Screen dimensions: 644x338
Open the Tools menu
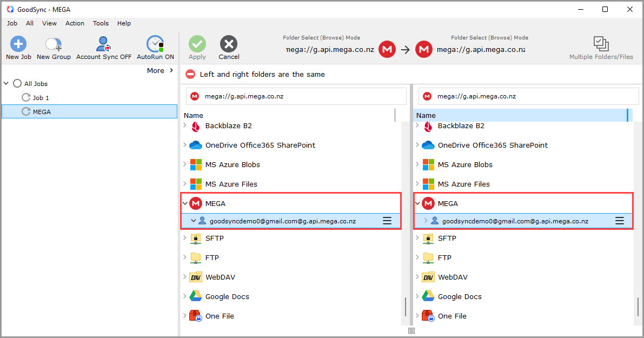pyautogui.click(x=101, y=23)
